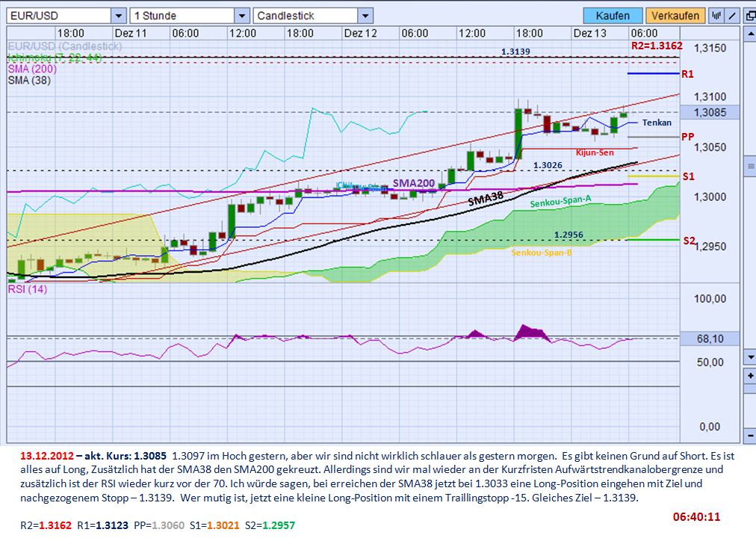Click the 1,3000 price axis label
Screen dimensions: 756x544
point(710,197)
